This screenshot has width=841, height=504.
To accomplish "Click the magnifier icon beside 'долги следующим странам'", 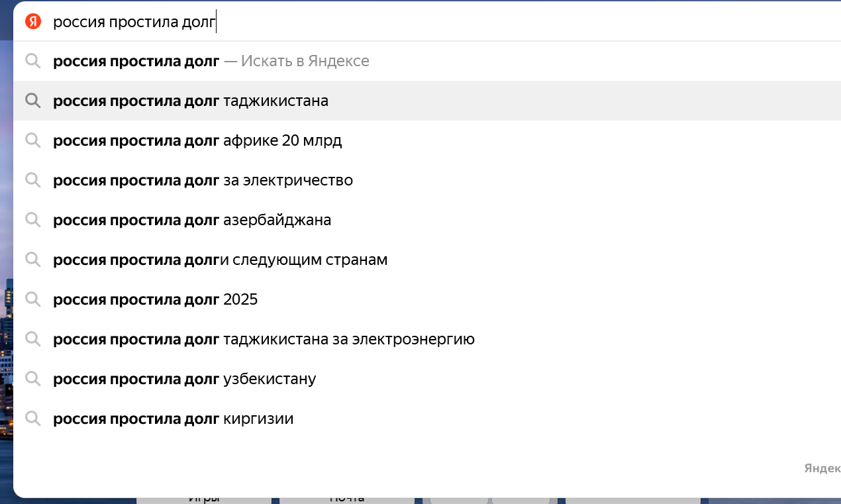I will [x=33, y=260].
